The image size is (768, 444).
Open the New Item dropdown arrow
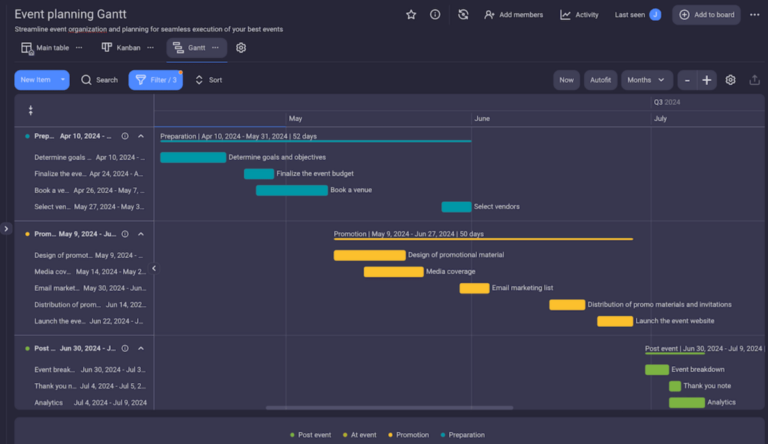point(63,80)
